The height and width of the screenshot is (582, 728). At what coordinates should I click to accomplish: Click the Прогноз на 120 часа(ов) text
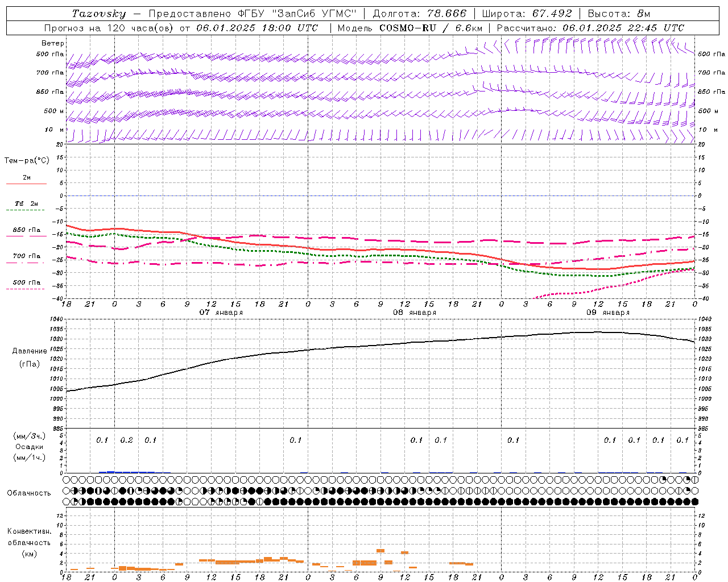(110, 28)
